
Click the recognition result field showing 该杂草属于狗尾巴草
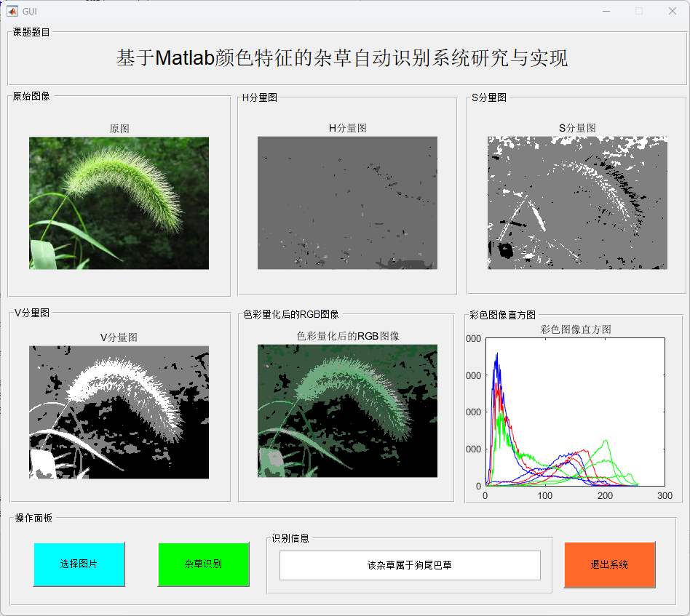(x=410, y=565)
